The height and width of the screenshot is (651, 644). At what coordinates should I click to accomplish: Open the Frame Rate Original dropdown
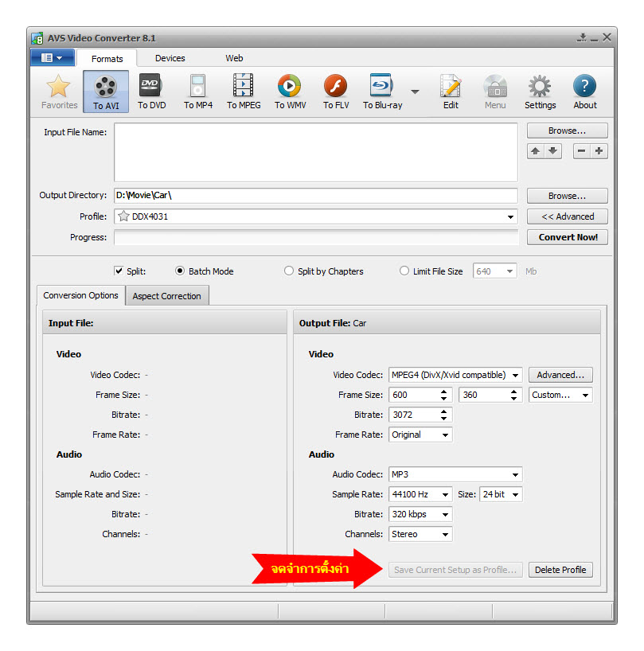pyautogui.click(x=420, y=435)
